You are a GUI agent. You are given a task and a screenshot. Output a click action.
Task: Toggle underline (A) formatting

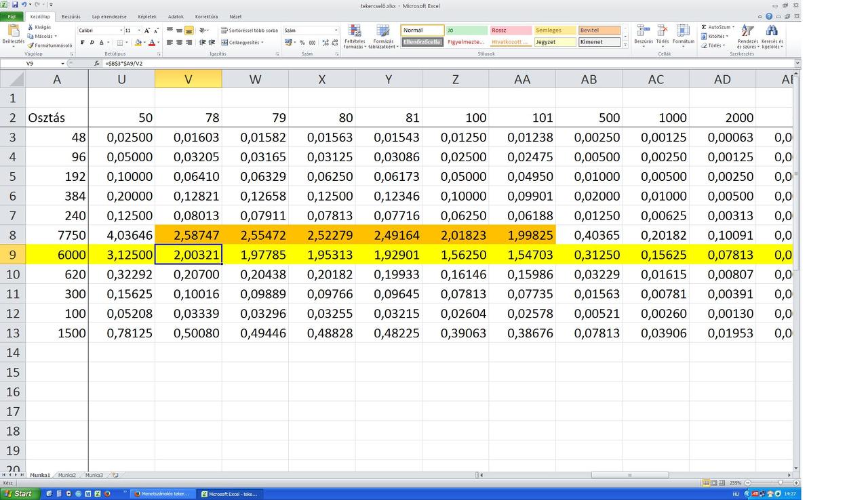point(100,42)
